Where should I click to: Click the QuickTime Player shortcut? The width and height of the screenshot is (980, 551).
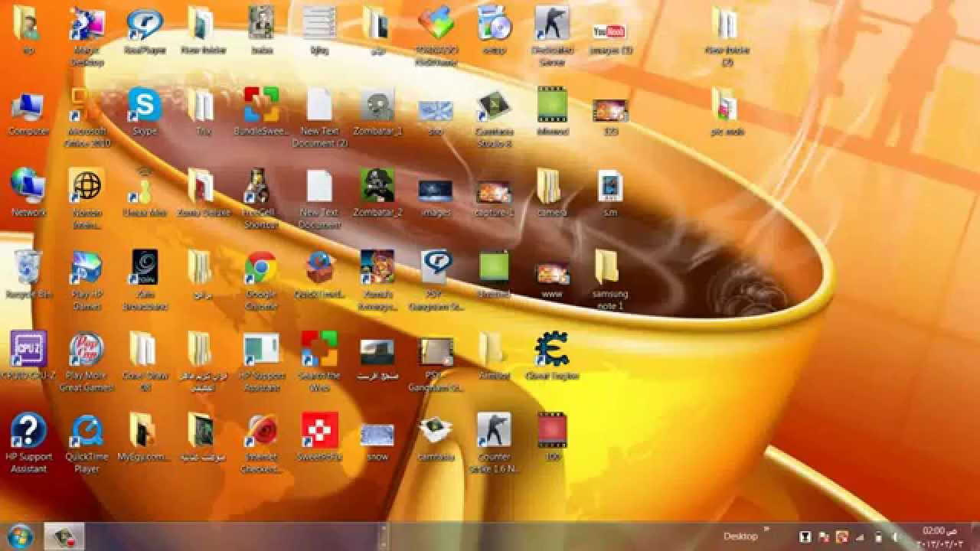tap(87, 443)
